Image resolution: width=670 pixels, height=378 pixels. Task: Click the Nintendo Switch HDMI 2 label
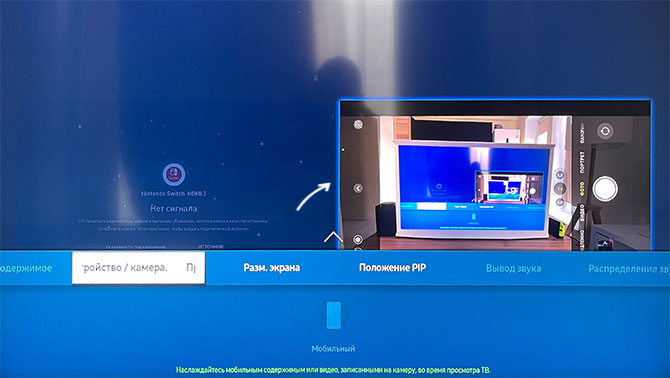pos(173,193)
